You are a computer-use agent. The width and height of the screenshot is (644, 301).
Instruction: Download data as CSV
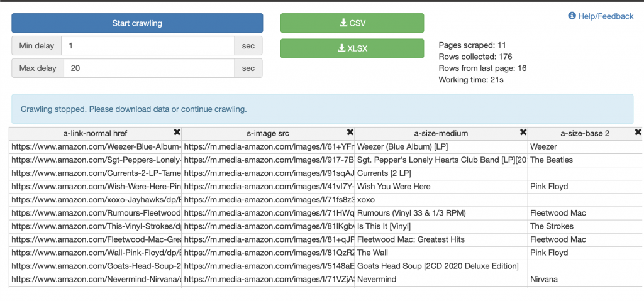click(352, 23)
